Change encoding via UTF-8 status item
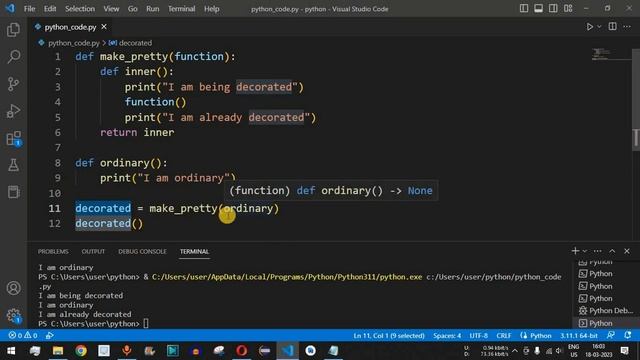640x360 pixels. [x=478, y=336]
